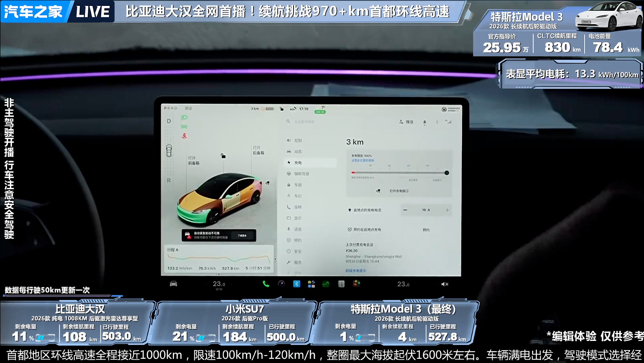Click 打开充电接口 button

394,191
